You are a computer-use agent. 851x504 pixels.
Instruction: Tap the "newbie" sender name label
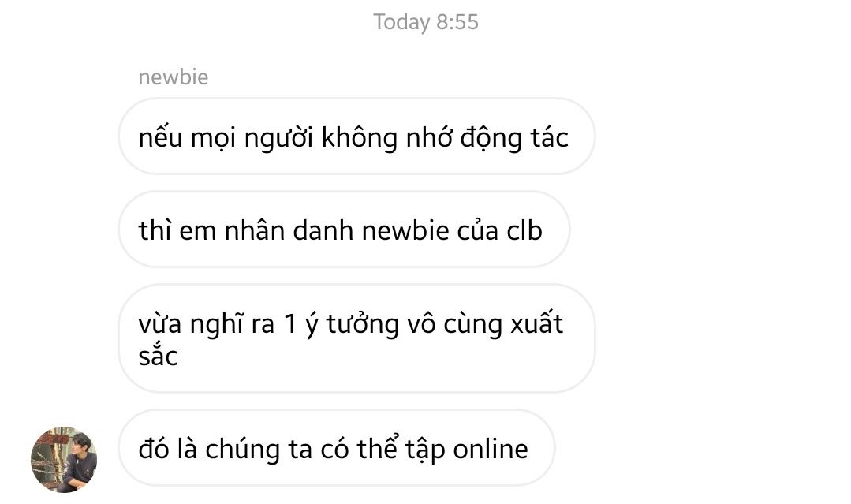point(174,77)
